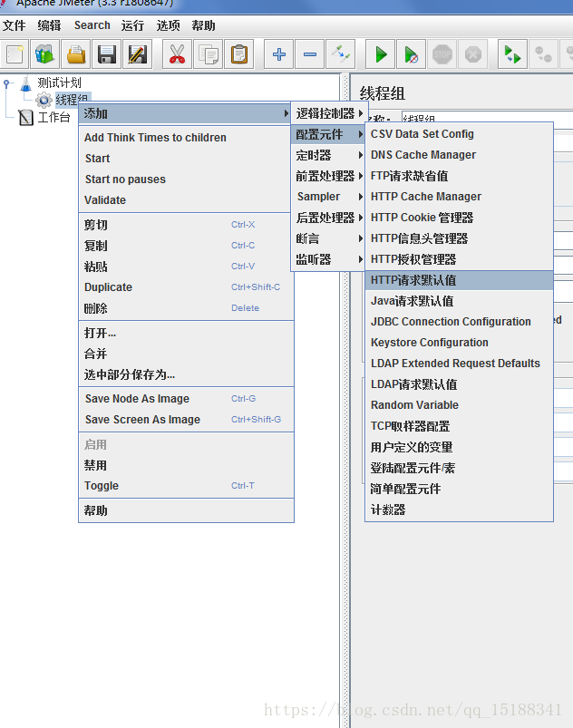Open the 帮助 menu in the menu bar
Image resolution: width=573 pixels, height=728 pixels.
203,25
